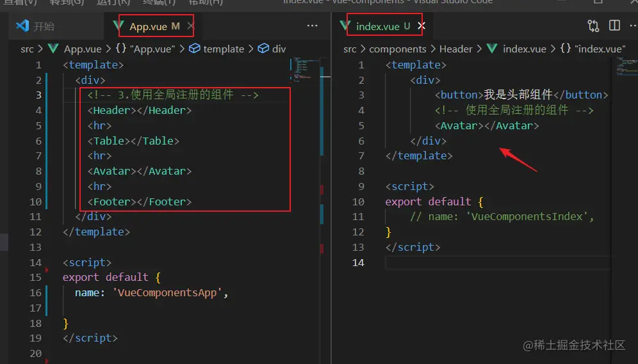Viewport: 638px width, 364px height.
Task: Click <script> on index.vue line 9
Action: 410,186
